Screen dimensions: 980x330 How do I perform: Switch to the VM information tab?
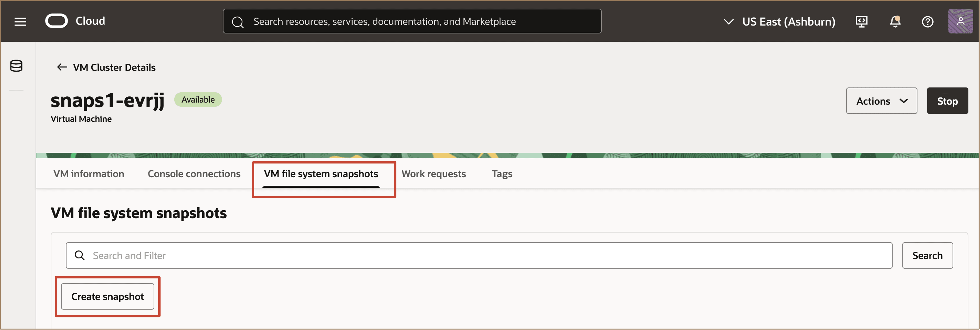(x=89, y=174)
